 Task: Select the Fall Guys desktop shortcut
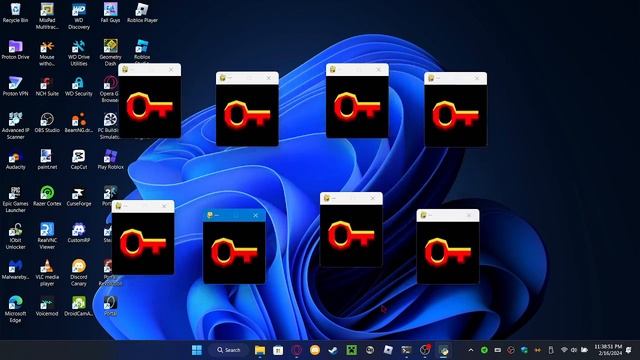(110, 13)
